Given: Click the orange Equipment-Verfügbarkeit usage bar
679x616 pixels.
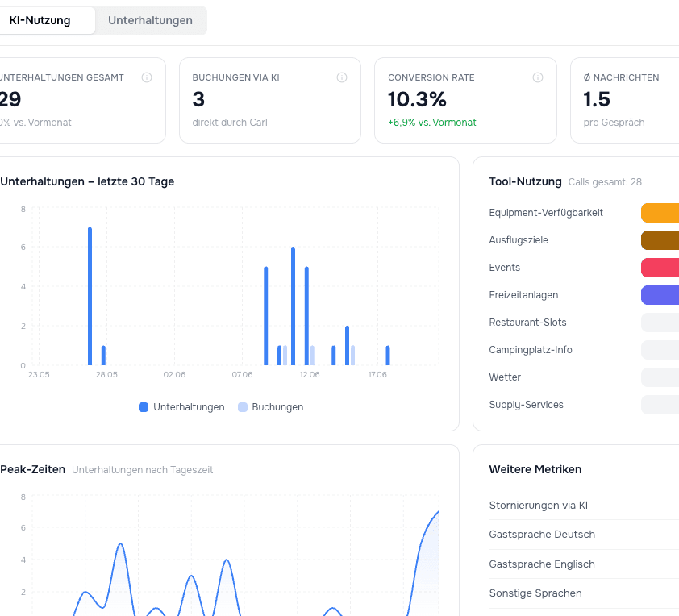Looking at the screenshot, I should pyautogui.click(x=660, y=213).
